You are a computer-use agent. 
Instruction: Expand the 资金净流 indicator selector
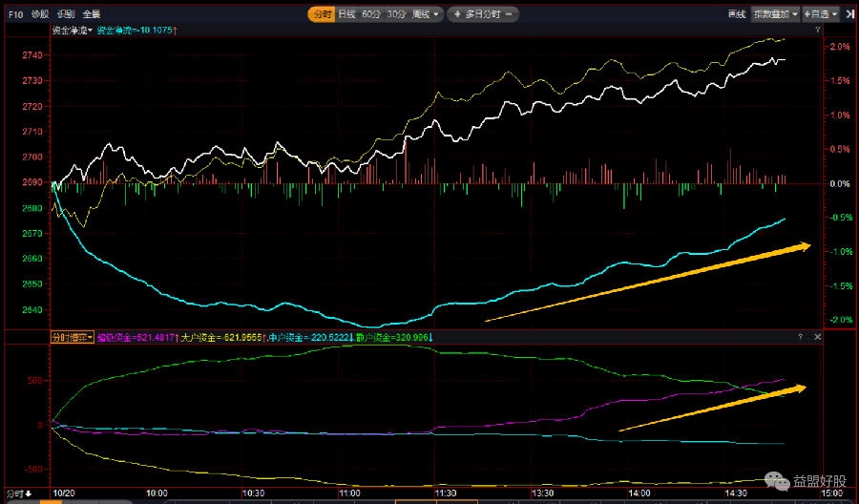[71, 31]
